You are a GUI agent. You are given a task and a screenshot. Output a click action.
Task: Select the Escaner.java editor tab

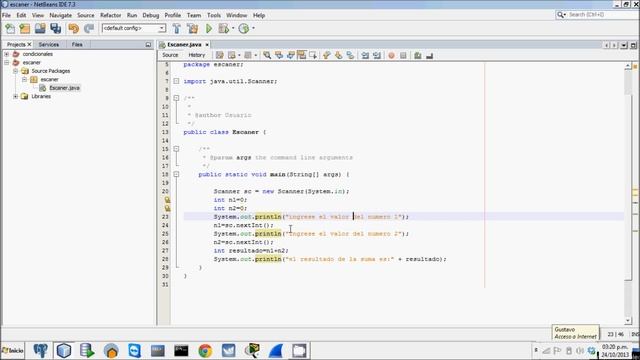click(184, 44)
